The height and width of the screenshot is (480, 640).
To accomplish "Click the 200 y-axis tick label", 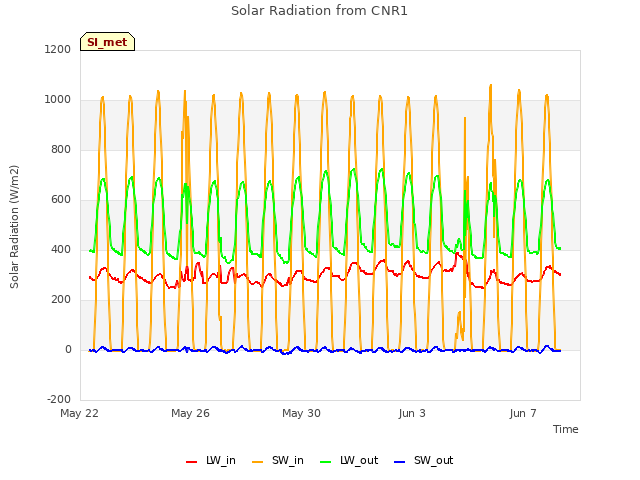I will (61, 300).
